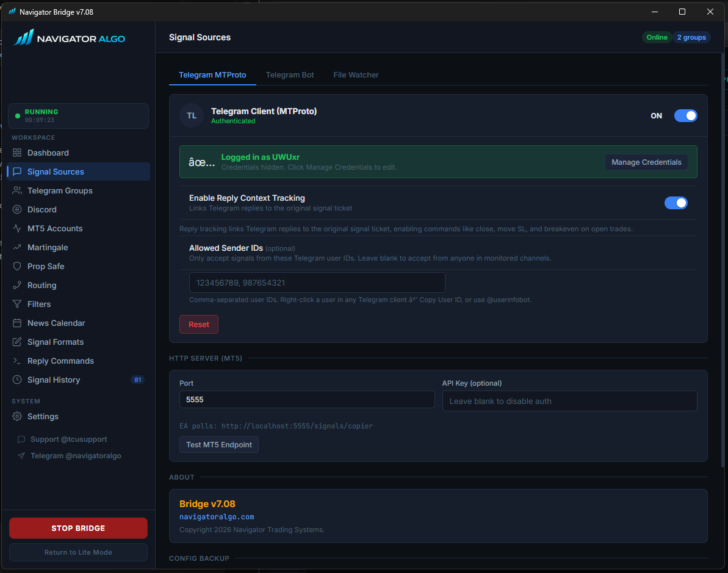Close the Navigator Bridge window
This screenshot has height=573, width=728.
710,12
